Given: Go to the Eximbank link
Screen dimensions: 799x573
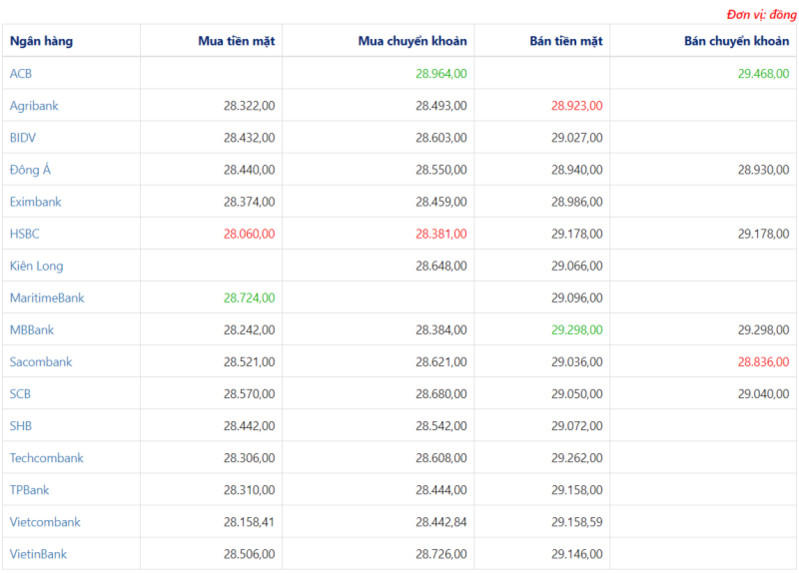Looking at the screenshot, I should point(35,202).
